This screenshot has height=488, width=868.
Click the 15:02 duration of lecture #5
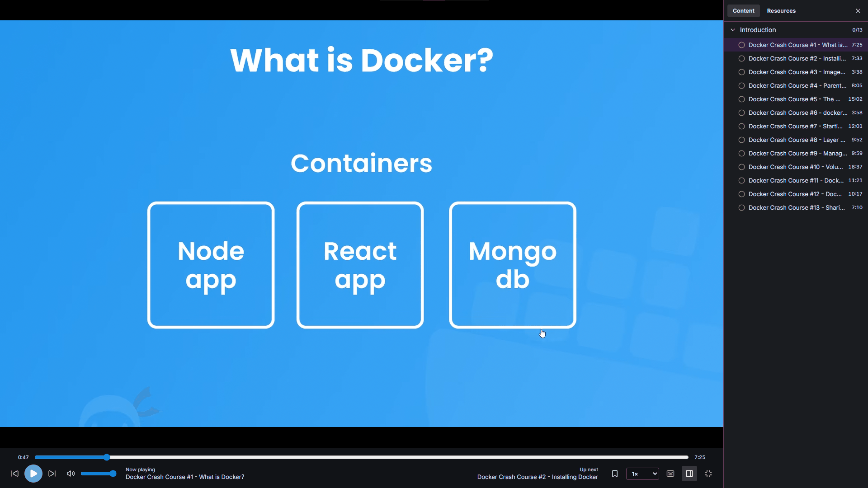855,99
